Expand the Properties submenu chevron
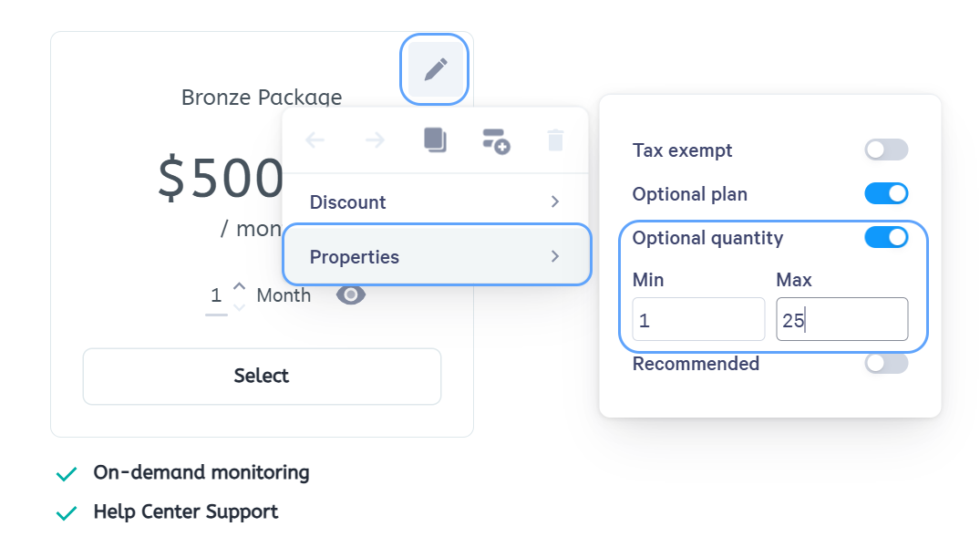The width and height of the screenshot is (980, 537). (555, 256)
